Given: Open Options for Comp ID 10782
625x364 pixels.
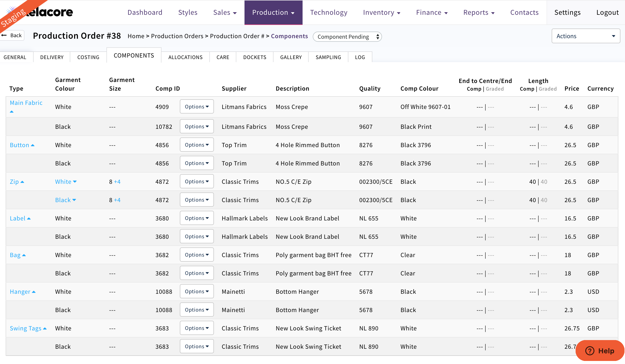Looking at the screenshot, I should tap(197, 127).
